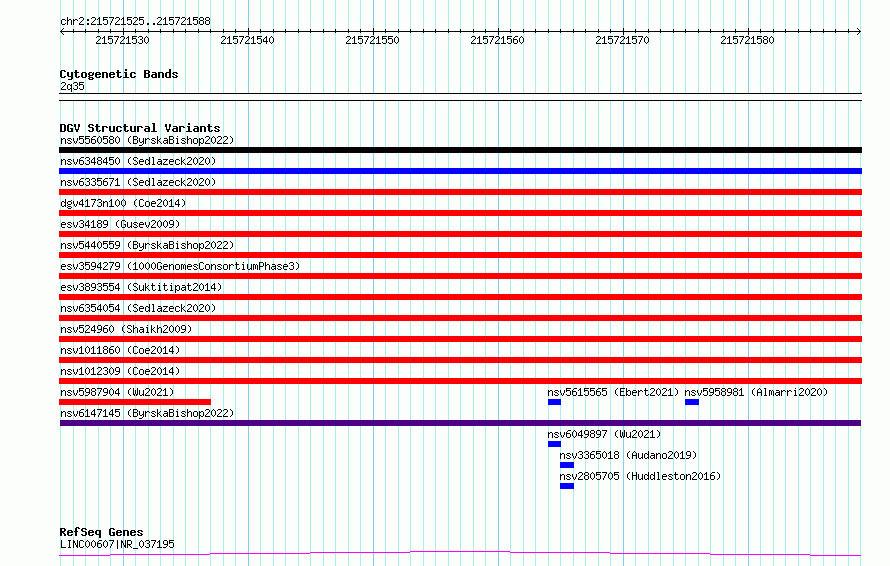Select the purple nsv6147145 variant bar
The width and height of the screenshot is (890, 566).
(x=460, y=423)
